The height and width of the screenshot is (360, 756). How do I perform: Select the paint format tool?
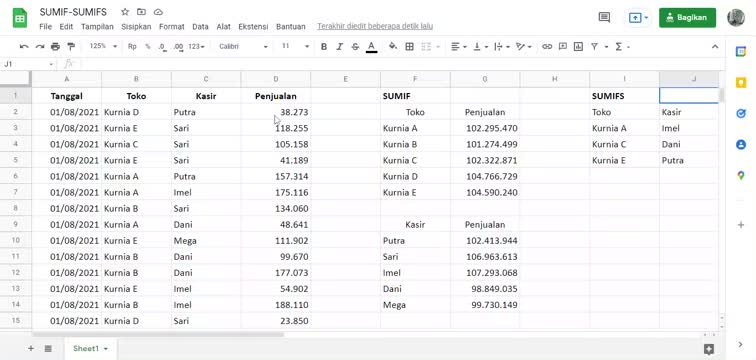point(71,46)
